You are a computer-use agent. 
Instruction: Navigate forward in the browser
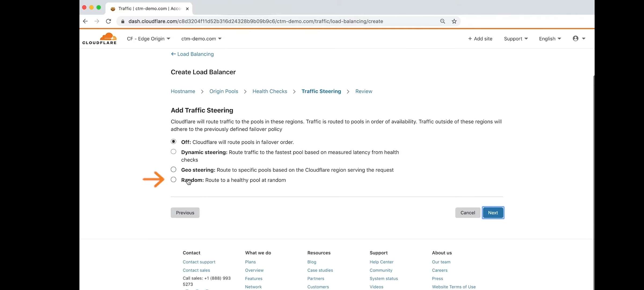coord(97,21)
